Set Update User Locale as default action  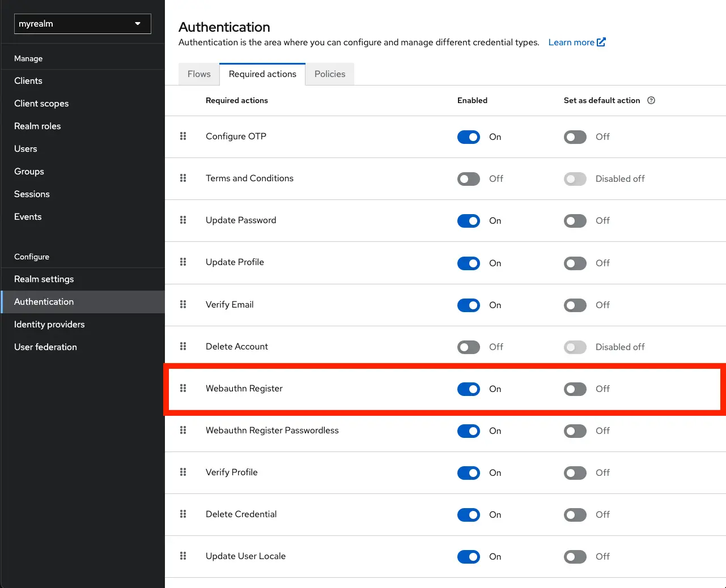coord(575,556)
